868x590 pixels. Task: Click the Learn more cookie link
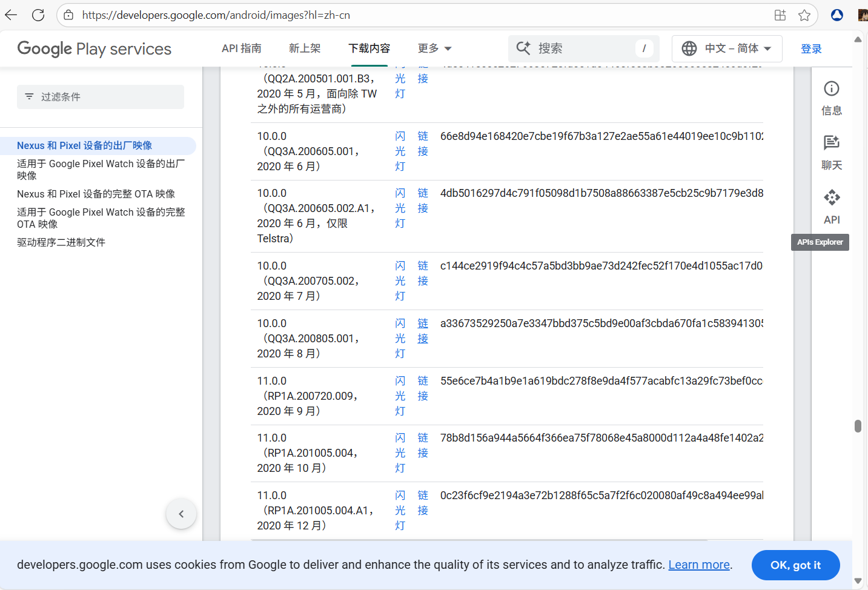click(x=699, y=565)
